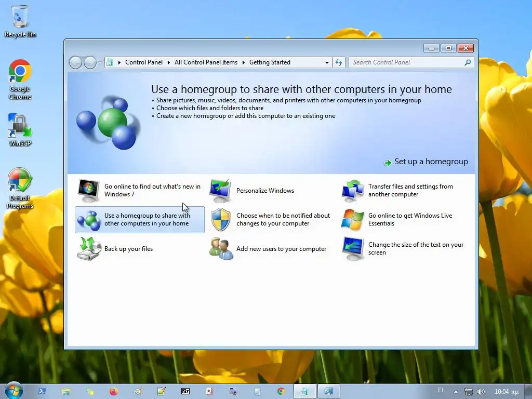Image resolution: width=532 pixels, height=399 pixels.
Task: Expand arrow before Control Panel breadcrumb
Action: point(119,62)
